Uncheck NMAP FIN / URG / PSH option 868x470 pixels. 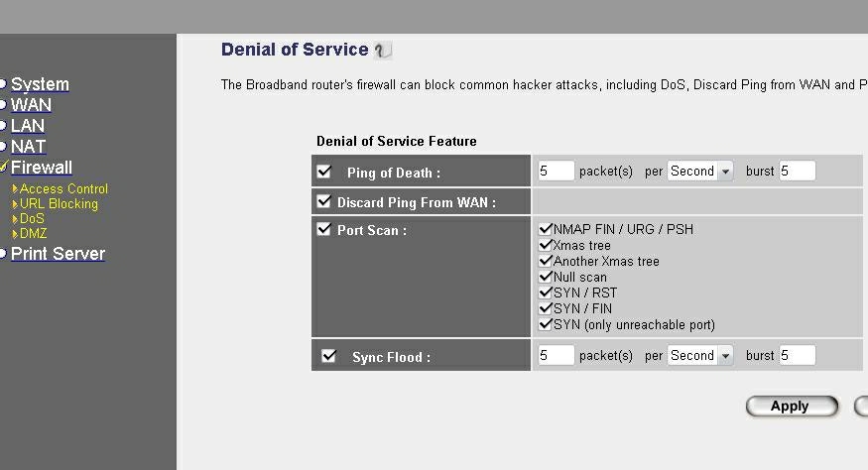click(x=546, y=229)
